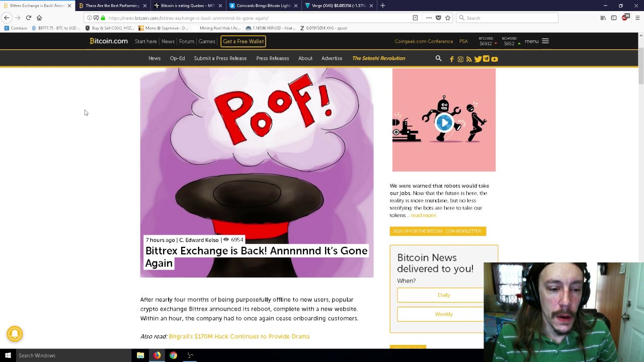Switch to Verge (XVG) price tab

click(339, 6)
